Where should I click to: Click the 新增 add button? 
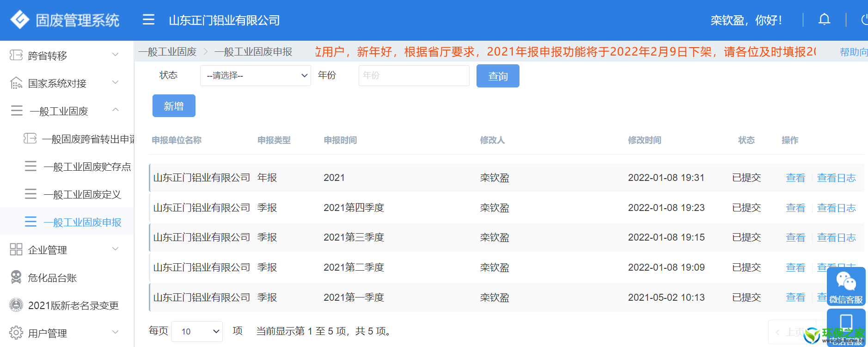tap(174, 106)
